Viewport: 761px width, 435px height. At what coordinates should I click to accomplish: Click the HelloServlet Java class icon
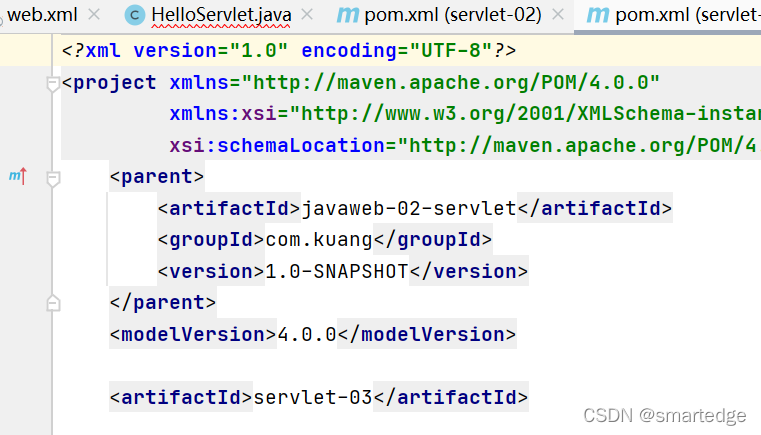pyautogui.click(x=135, y=16)
